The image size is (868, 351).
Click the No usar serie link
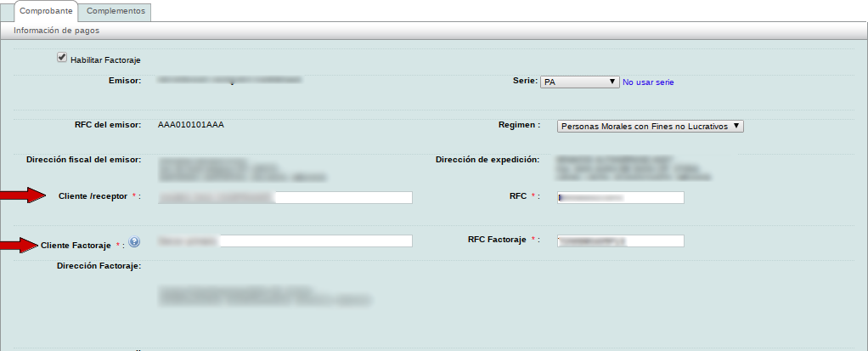(x=649, y=82)
